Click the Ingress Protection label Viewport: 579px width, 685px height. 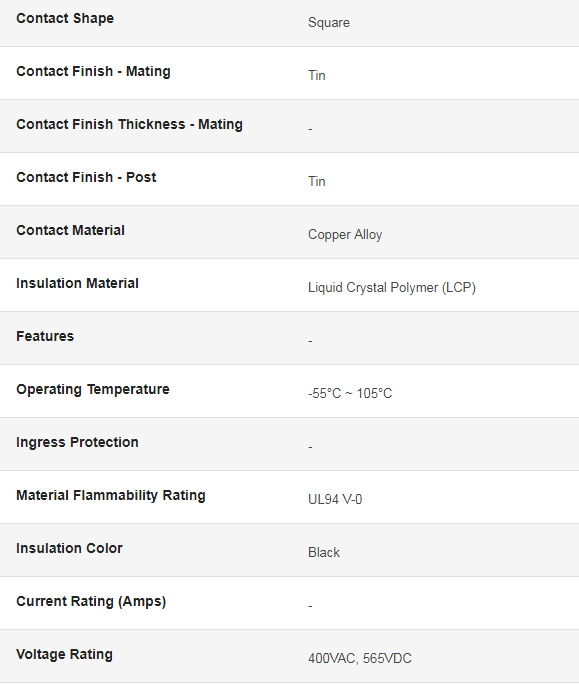point(77,442)
